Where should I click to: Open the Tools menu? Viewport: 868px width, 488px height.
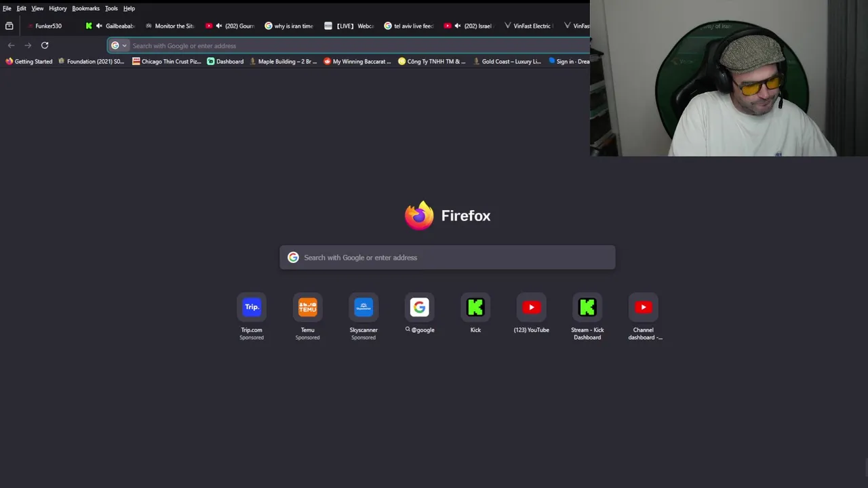click(x=111, y=8)
